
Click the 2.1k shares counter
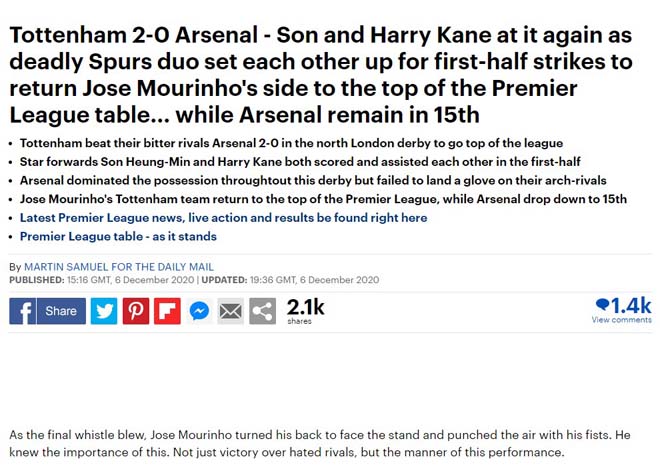tap(305, 310)
